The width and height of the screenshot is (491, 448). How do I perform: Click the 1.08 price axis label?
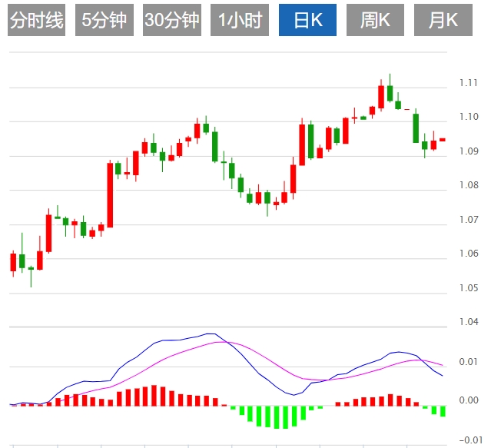(469, 186)
